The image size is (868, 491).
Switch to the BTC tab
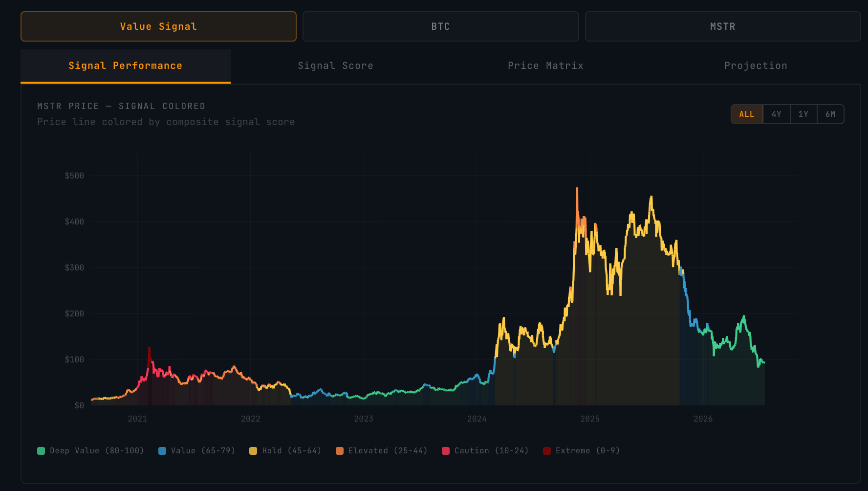click(x=440, y=26)
